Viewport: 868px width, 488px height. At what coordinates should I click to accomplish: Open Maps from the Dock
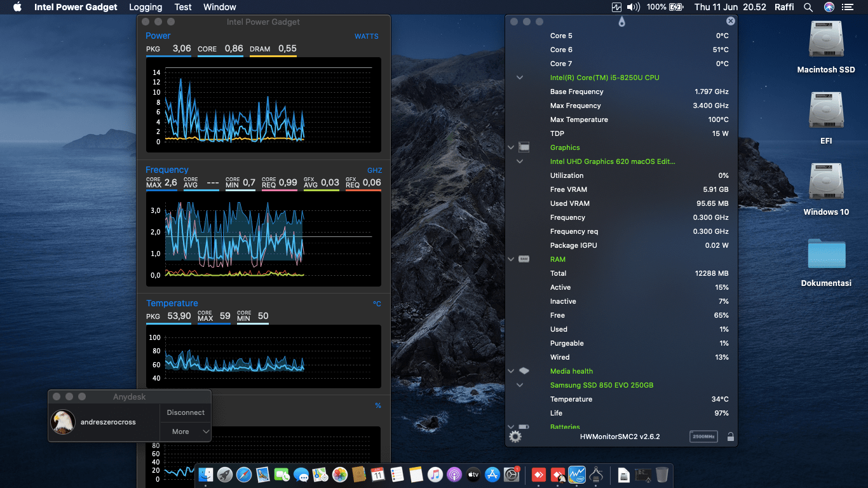coord(320,474)
